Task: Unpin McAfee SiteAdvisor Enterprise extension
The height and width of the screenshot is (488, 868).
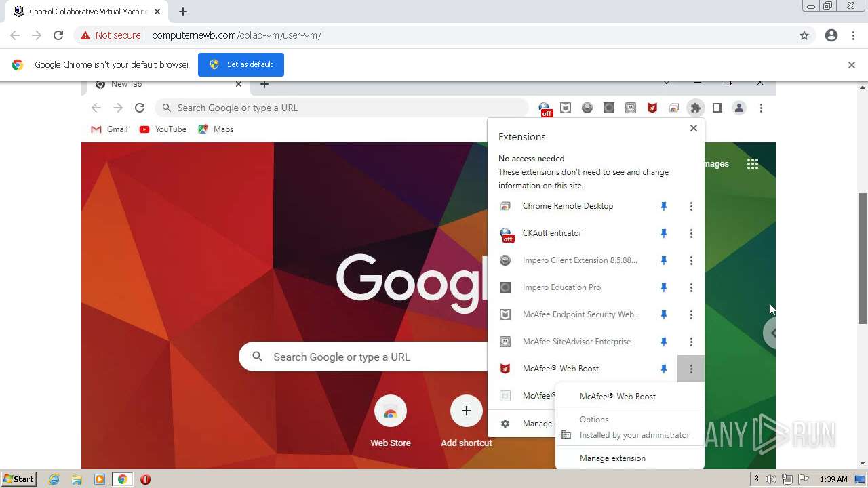Action: (x=664, y=342)
